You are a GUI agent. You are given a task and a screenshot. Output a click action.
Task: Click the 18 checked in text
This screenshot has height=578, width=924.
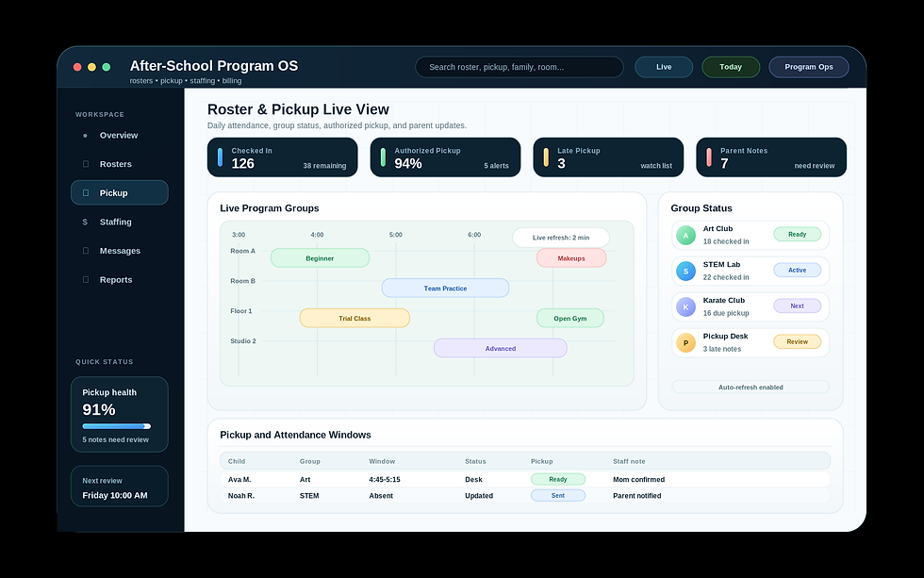click(x=726, y=241)
